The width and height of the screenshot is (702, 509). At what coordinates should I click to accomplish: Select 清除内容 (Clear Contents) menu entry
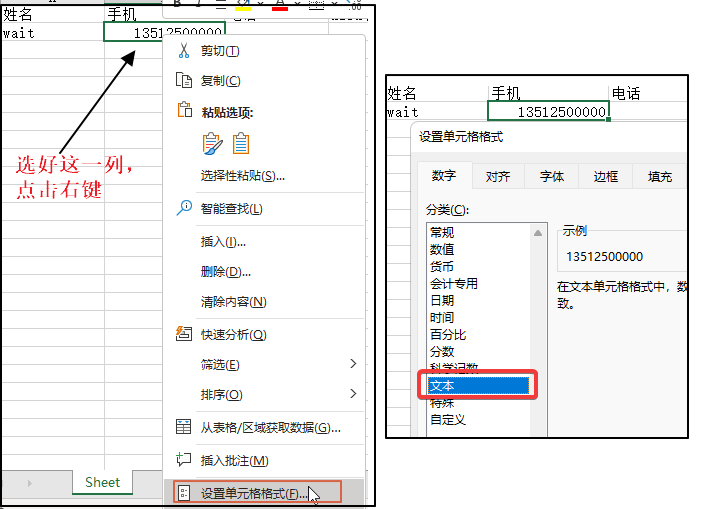coord(233,302)
